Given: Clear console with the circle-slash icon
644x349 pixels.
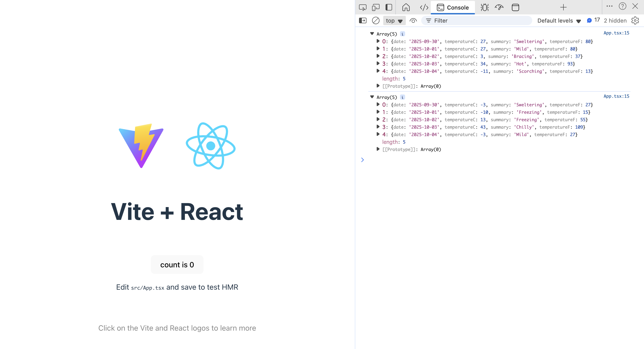Looking at the screenshot, I should pyautogui.click(x=376, y=20).
